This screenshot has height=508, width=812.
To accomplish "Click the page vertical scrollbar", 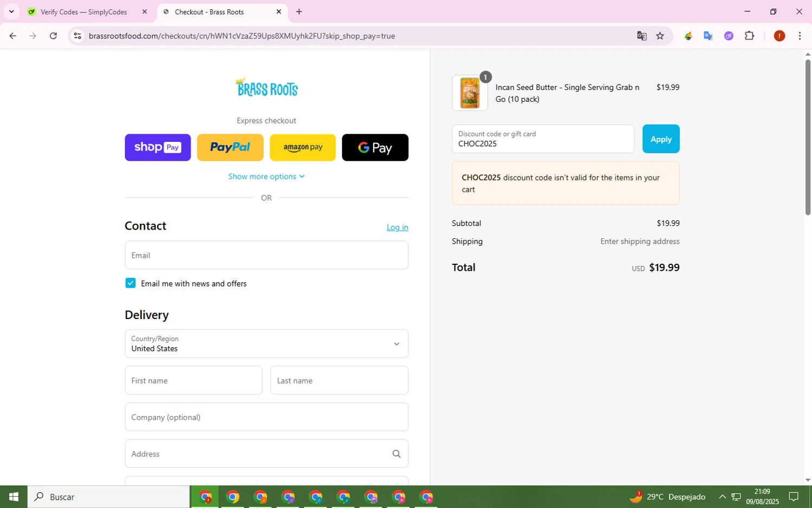I will point(808,136).
